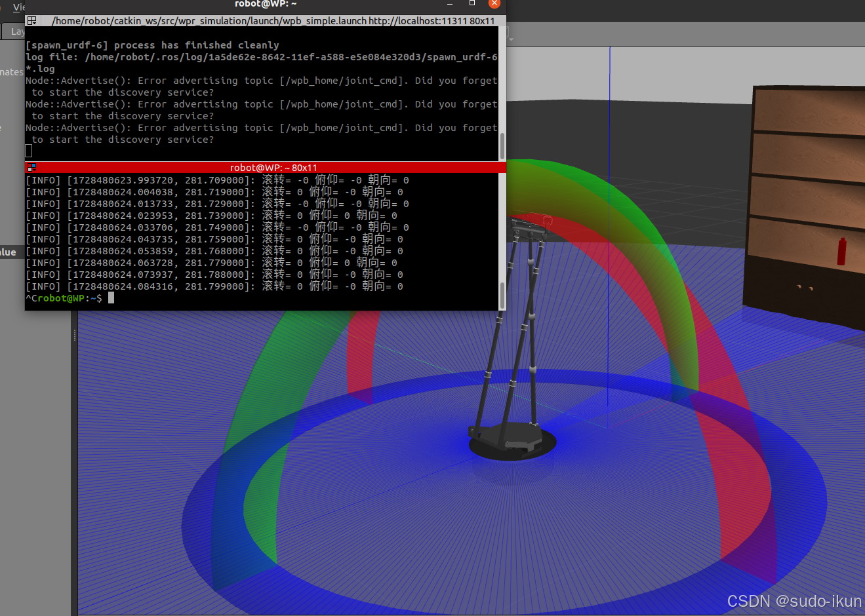The height and width of the screenshot is (616, 865).
Task: Open the grid icon on the red terminal titlebar
Action: click(31, 168)
